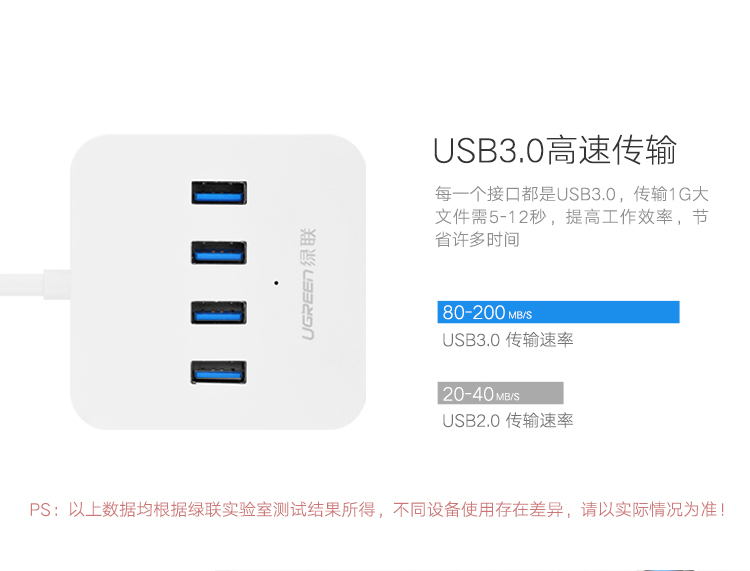Click the red PS disclaimer text
750x571 pixels.
pos(377,510)
